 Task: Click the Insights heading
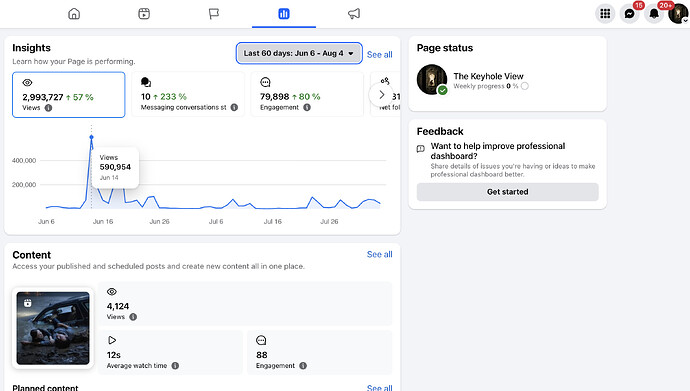click(x=31, y=48)
